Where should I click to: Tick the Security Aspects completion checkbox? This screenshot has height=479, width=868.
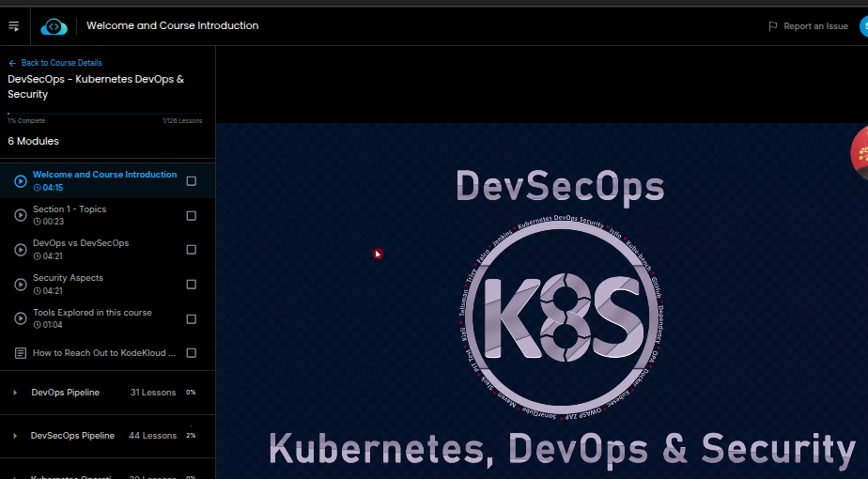192,285
